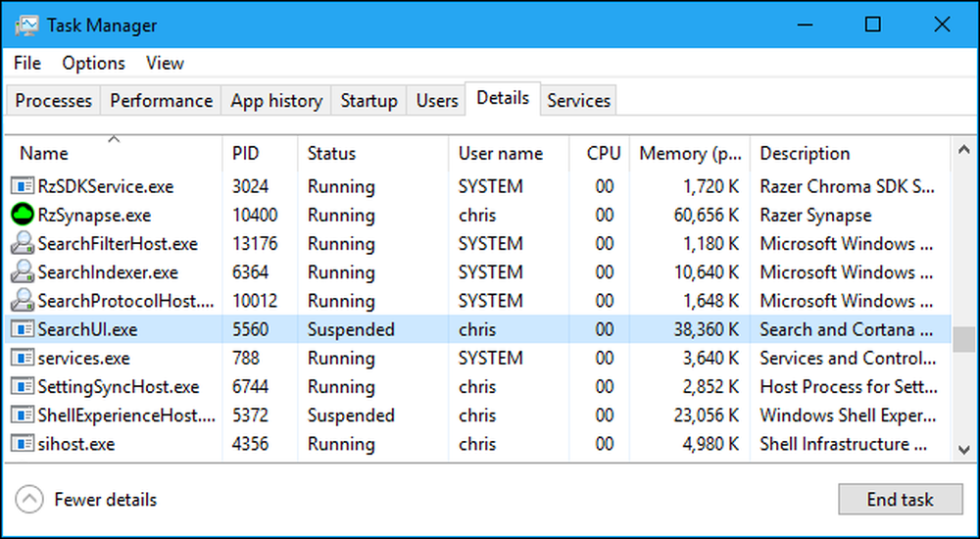
Task: Click the SearchIndexer.exe icon
Action: tap(23, 272)
